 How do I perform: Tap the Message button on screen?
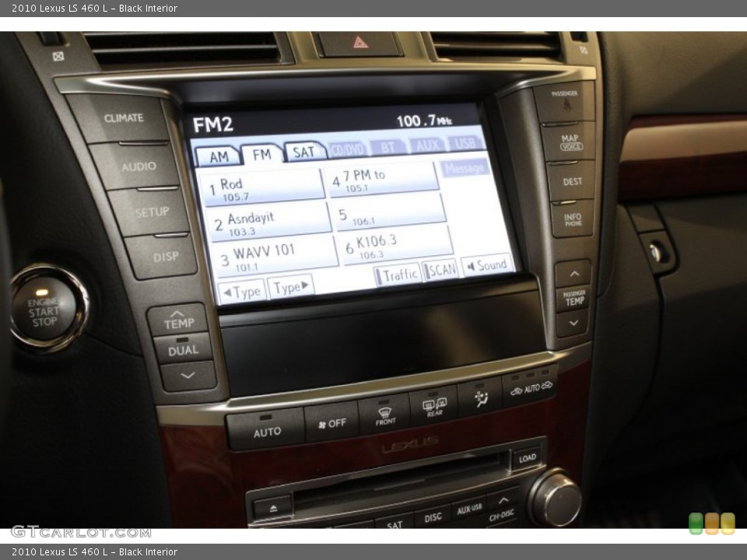tap(465, 168)
